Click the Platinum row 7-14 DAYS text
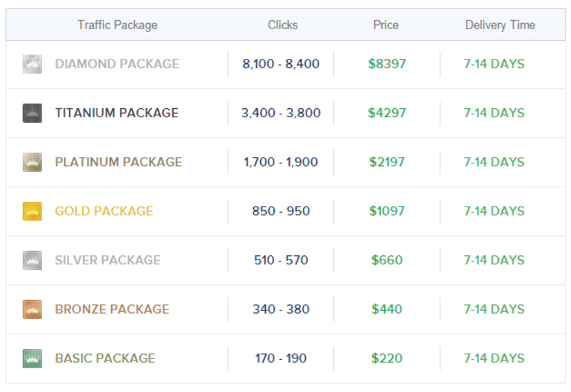The width and height of the screenshot is (571, 392). point(494,162)
